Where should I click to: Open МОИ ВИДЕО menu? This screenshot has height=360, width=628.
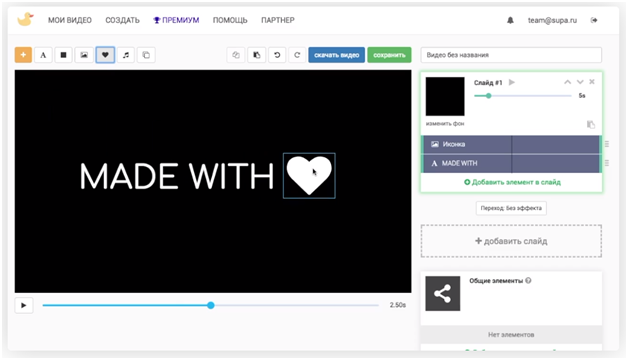coord(70,20)
